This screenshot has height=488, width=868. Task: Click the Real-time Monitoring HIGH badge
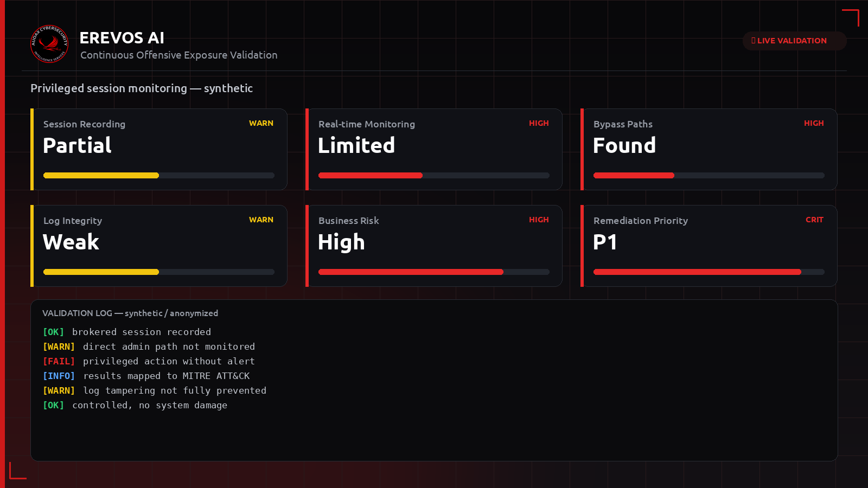point(539,123)
